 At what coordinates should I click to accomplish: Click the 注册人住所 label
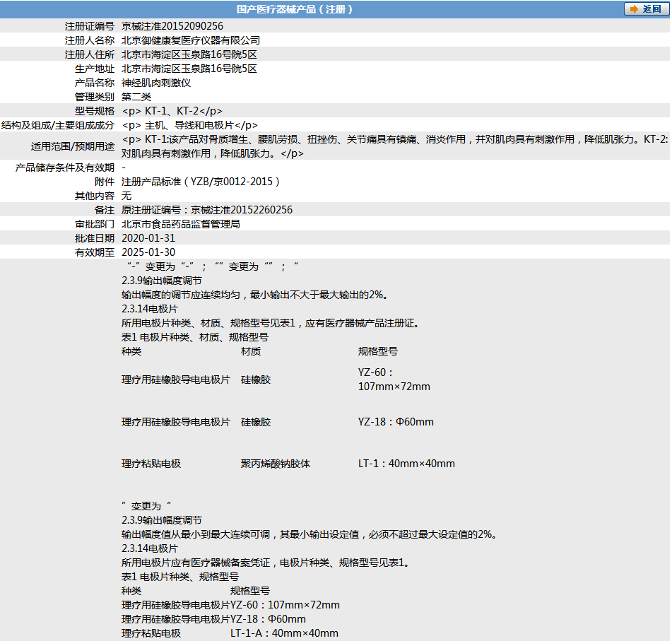90,54
